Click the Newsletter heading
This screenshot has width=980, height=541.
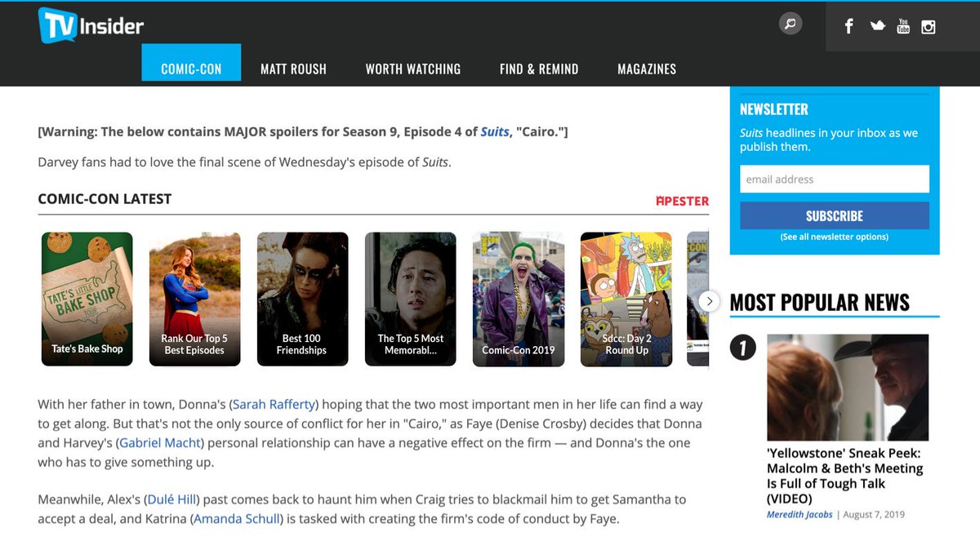pyautogui.click(x=773, y=109)
